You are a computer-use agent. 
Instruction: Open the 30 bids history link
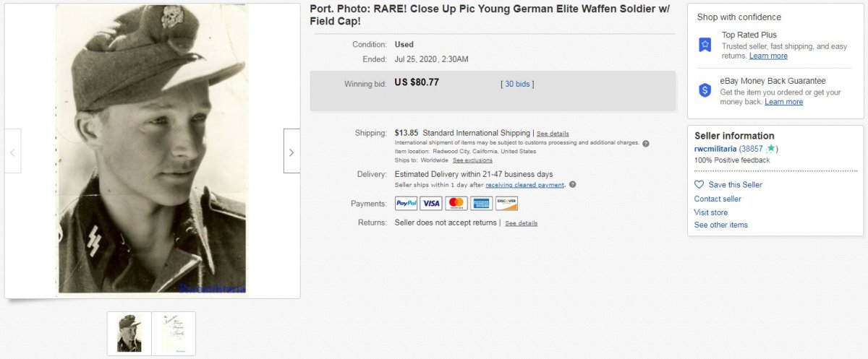(517, 84)
